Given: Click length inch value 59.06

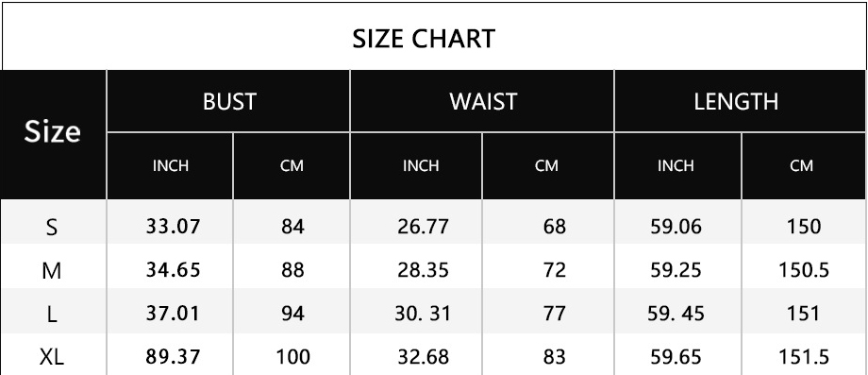Looking at the screenshot, I should (x=676, y=227).
